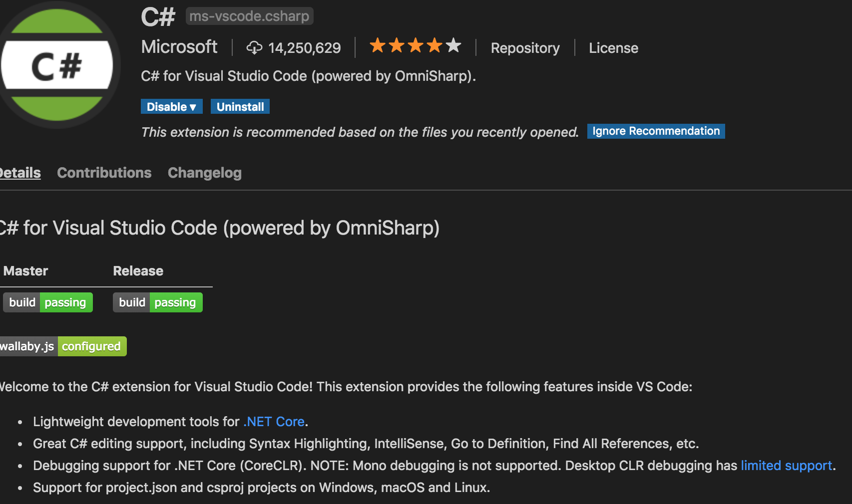The height and width of the screenshot is (504, 852).
Task: Click Ignore Recommendation button
Action: pyautogui.click(x=656, y=131)
